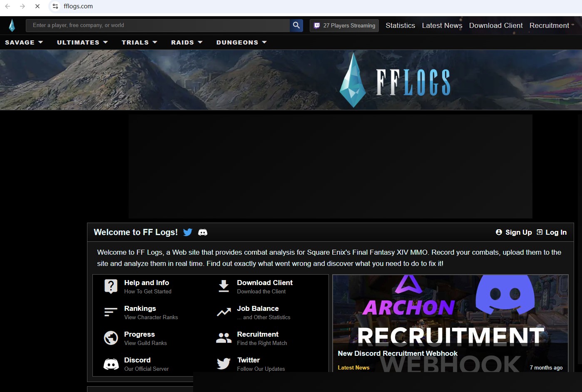Image resolution: width=582 pixels, height=392 pixels.
Task: Click the magnifying glass search button
Action: 296,25
